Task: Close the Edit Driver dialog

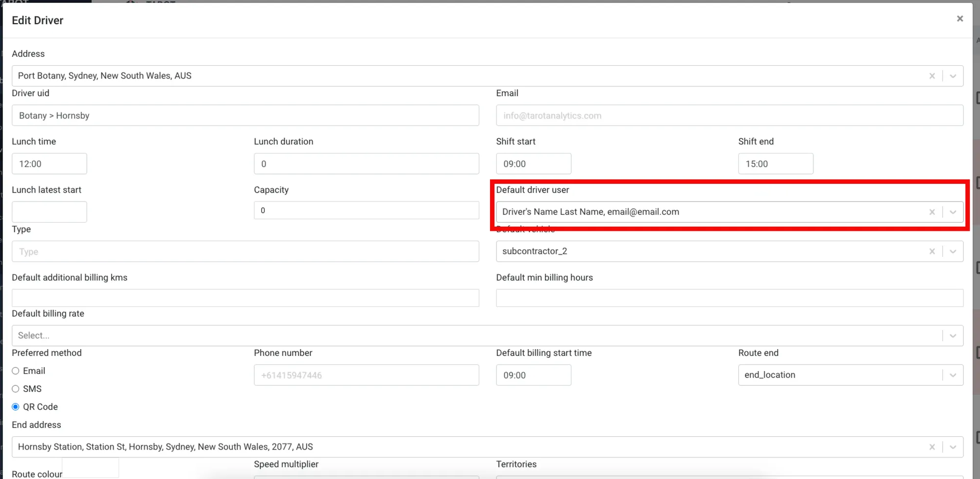Action: [959, 19]
